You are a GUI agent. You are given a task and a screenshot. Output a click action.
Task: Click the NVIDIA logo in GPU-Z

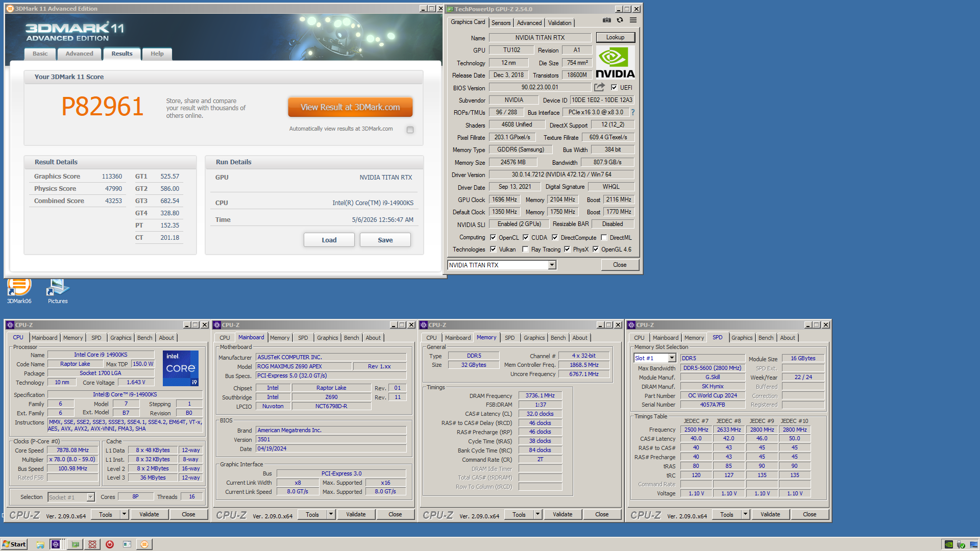615,63
